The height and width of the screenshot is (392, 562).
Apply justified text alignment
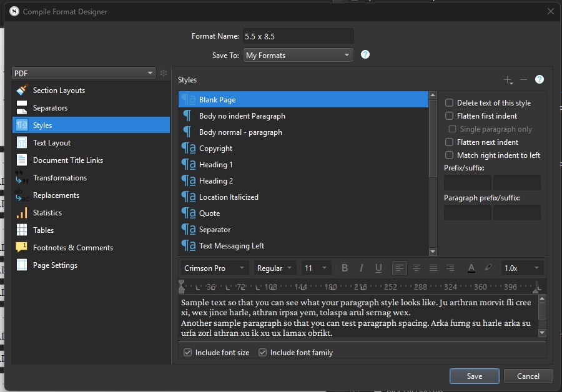[x=433, y=268]
